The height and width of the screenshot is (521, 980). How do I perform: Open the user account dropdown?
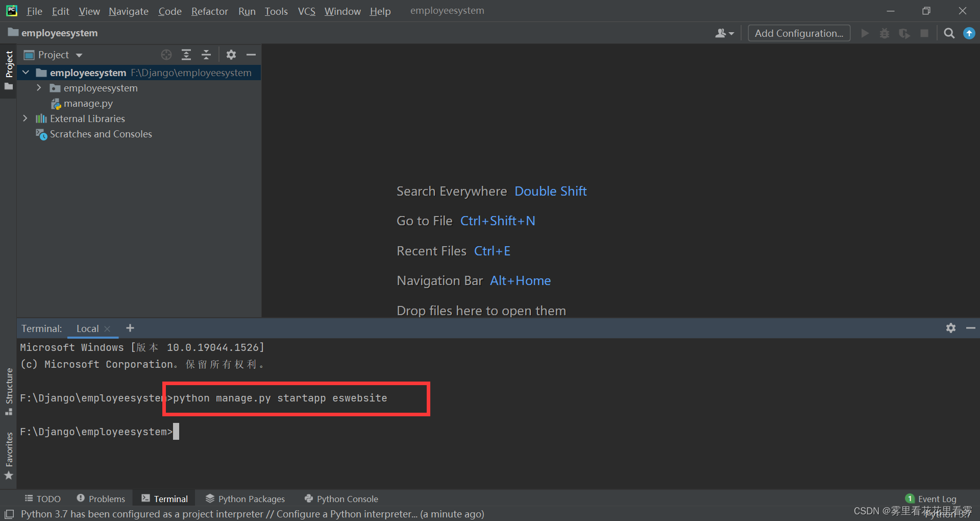tap(724, 33)
